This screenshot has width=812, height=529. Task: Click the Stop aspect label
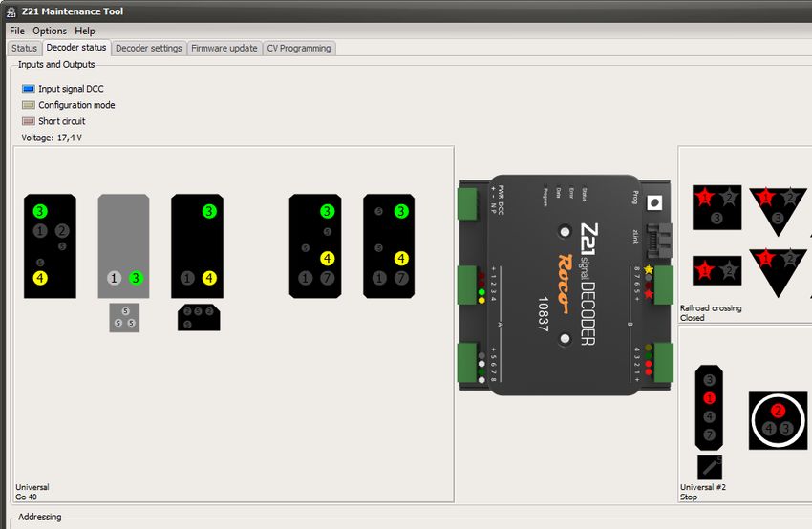point(688,497)
